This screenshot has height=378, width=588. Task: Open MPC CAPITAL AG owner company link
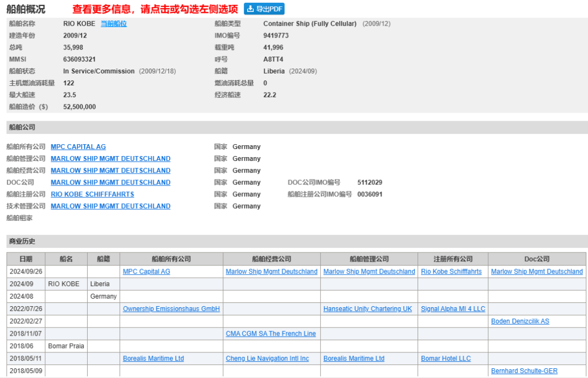(78, 147)
